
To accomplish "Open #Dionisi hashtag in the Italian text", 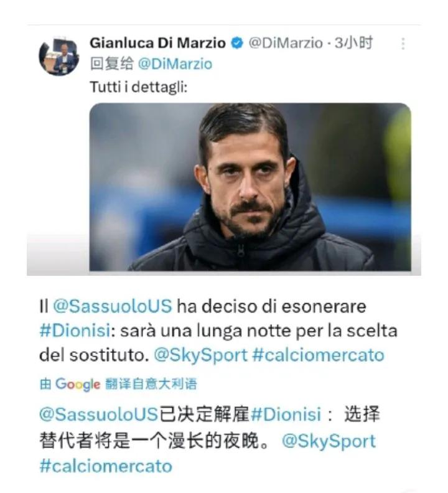I will (x=75, y=331).
